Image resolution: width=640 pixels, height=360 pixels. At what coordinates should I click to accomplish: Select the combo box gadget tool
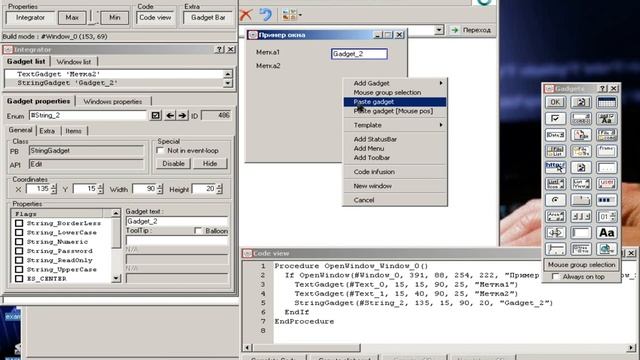click(581, 118)
